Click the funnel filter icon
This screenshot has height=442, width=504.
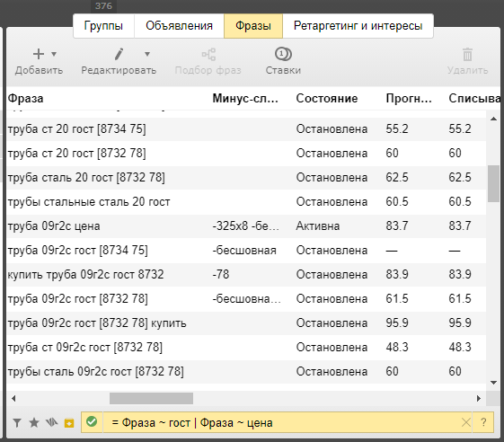click(x=17, y=423)
